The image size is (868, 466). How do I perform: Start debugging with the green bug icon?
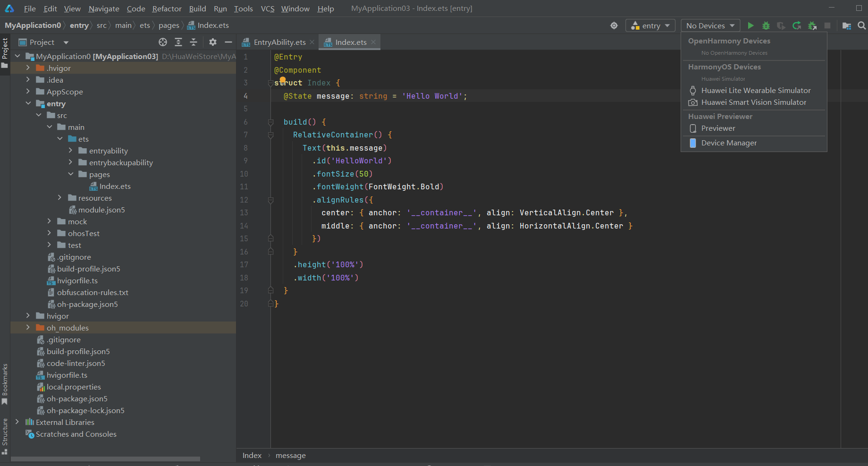point(766,25)
